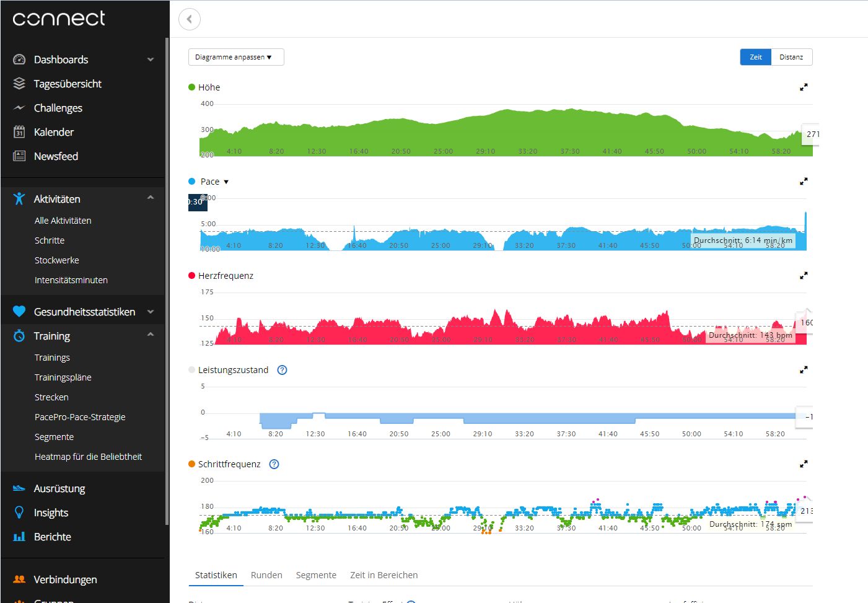Expand the Herzfrequenz chart to fullscreen

coord(803,276)
